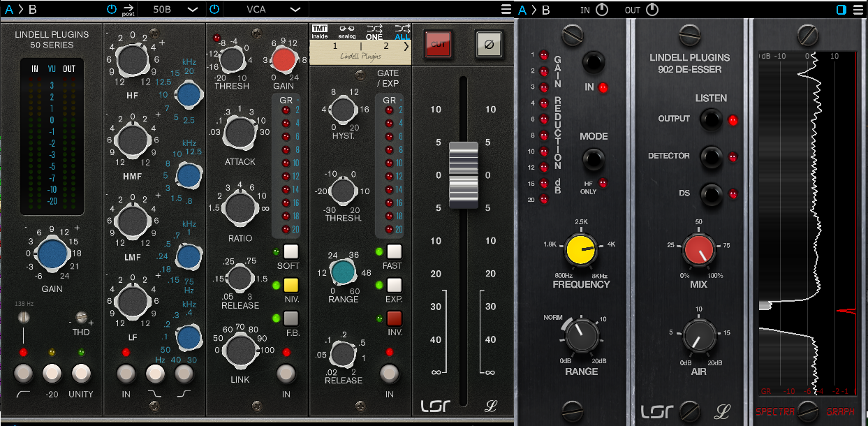
Task: Toggle the gate FAST button
Action: 395,252
